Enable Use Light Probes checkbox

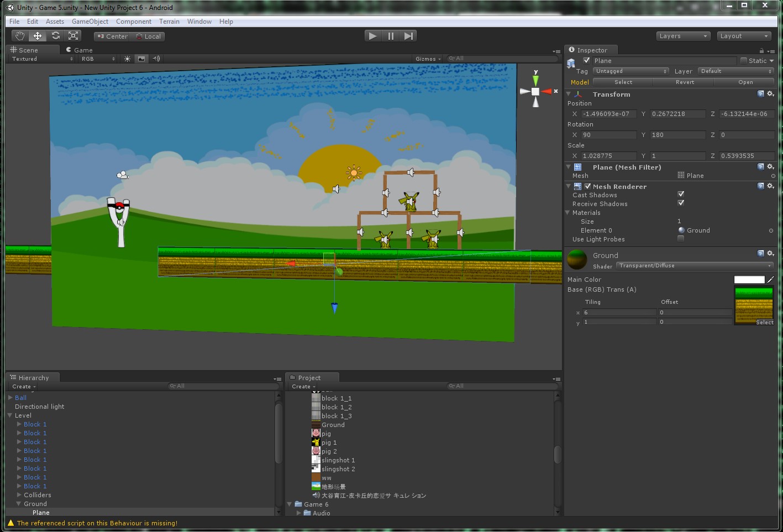[681, 239]
